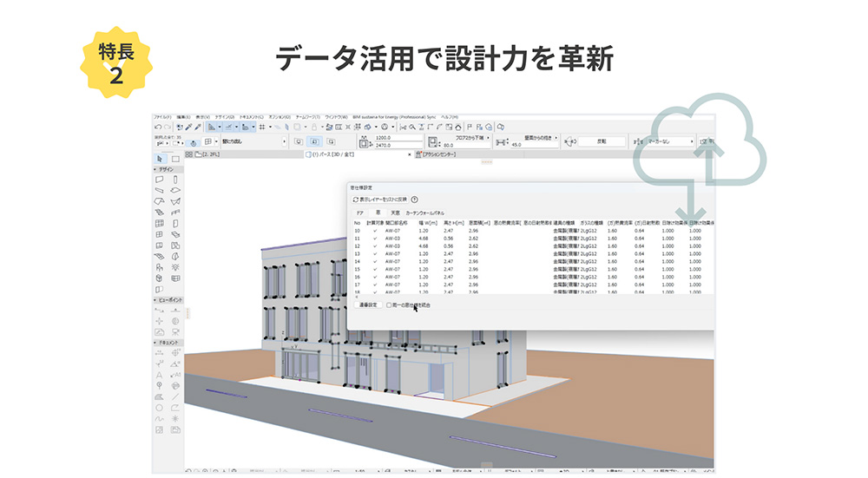Select the Wall tool in デザイン toolbox
The height and width of the screenshot is (478, 868).
tap(160, 180)
